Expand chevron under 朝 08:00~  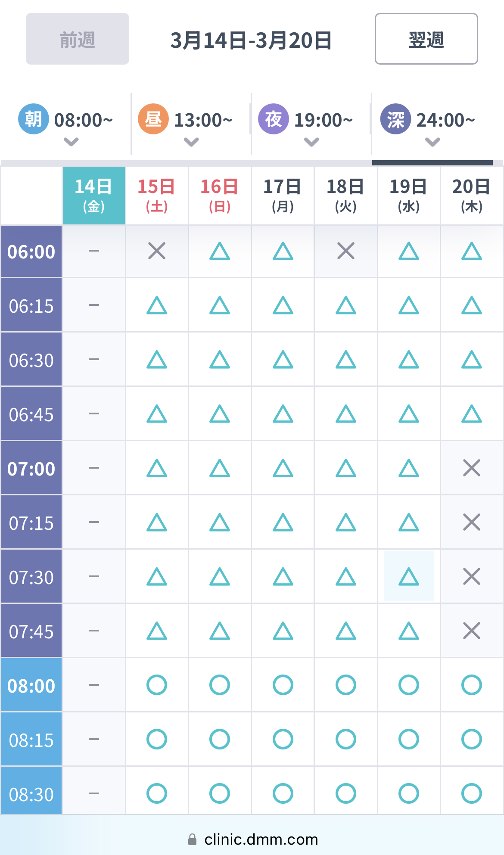[x=71, y=142]
